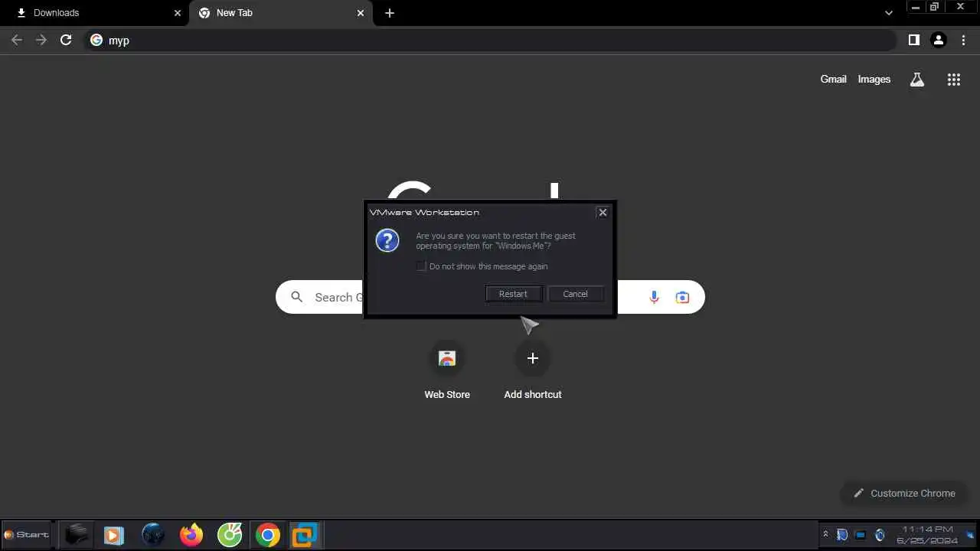Click Restart in the VMware dialog

point(513,294)
